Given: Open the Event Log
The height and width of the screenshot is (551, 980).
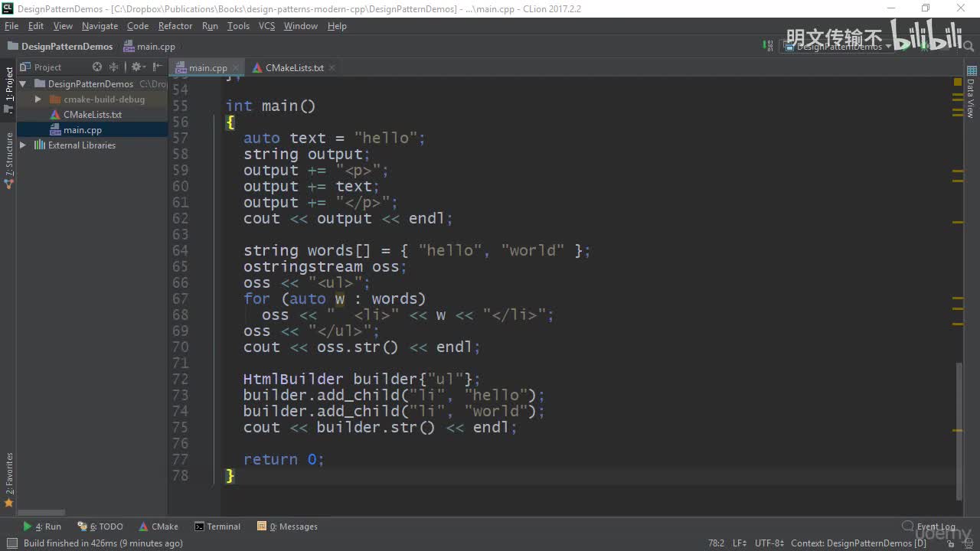Looking at the screenshot, I should [x=929, y=527].
